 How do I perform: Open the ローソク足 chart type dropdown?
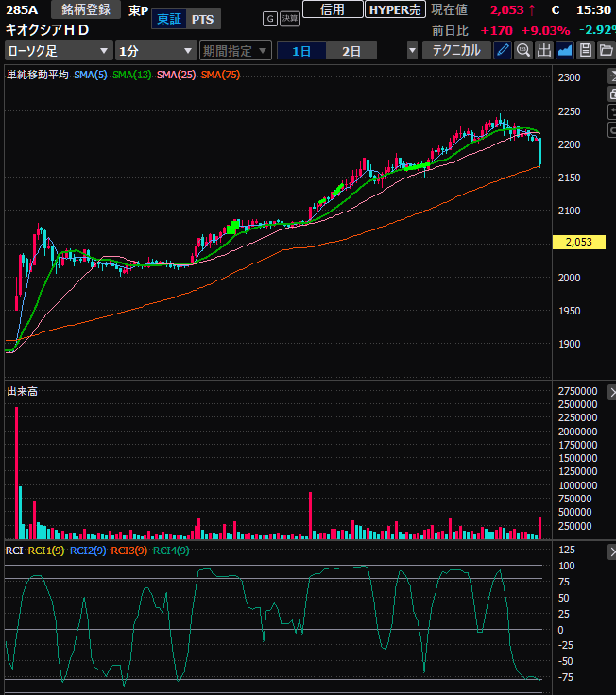pos(58,51)
